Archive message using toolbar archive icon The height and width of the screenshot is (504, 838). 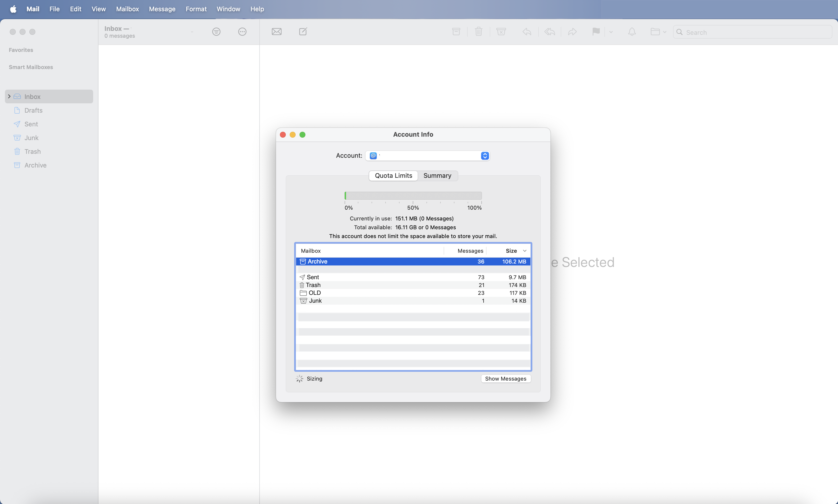456,32
